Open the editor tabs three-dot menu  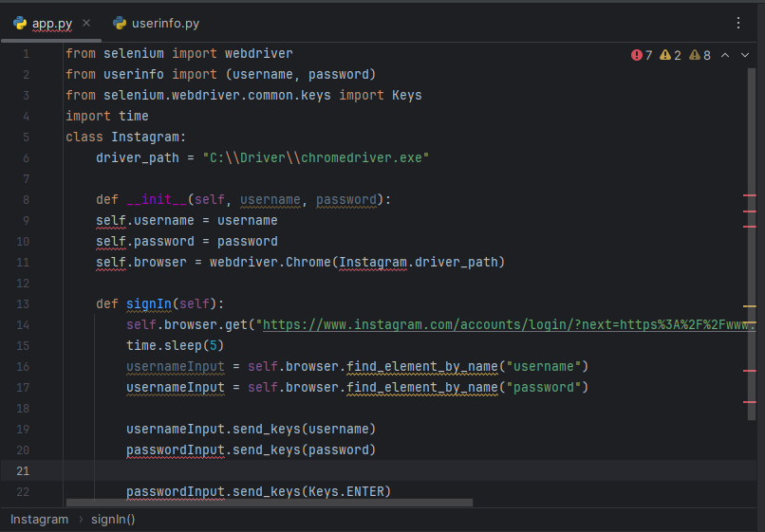point(738,23)
